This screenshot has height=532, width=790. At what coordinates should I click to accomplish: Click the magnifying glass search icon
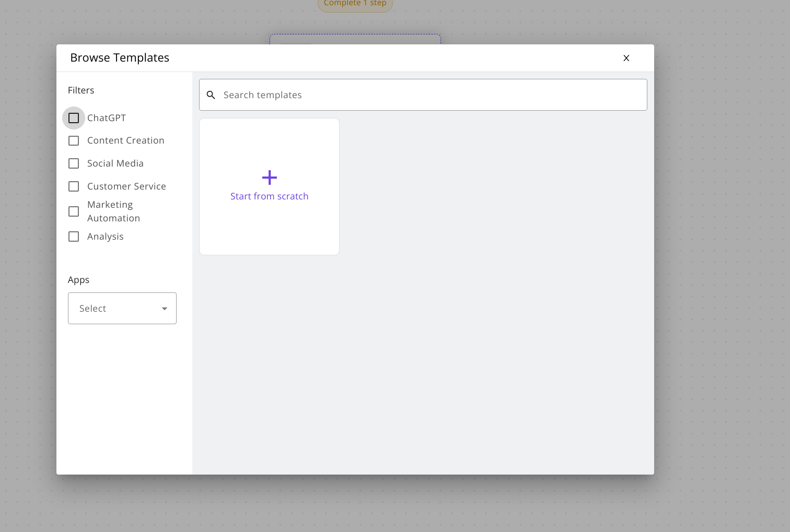211,95
